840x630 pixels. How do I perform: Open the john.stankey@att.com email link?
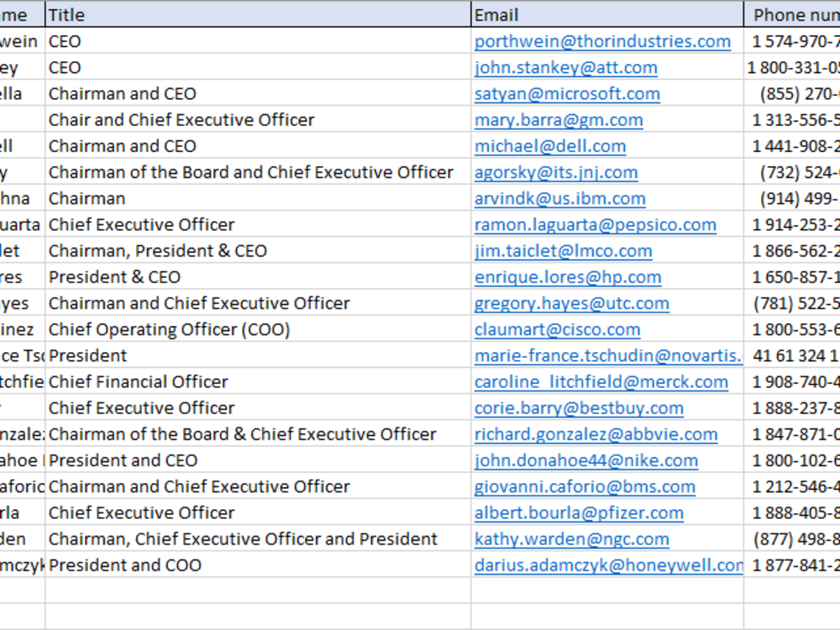click(x=565, y=67)
